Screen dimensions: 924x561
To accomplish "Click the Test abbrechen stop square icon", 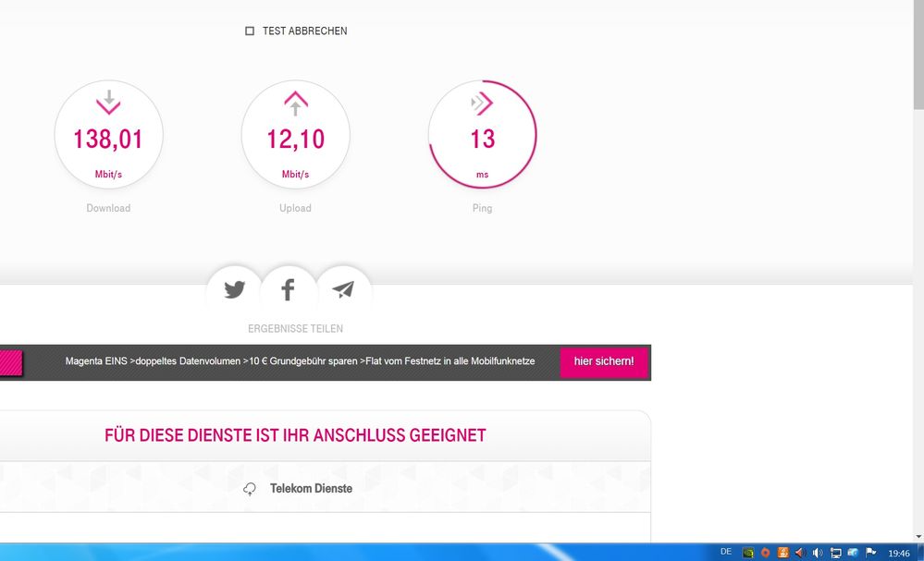I will click(x=250, y=30).
